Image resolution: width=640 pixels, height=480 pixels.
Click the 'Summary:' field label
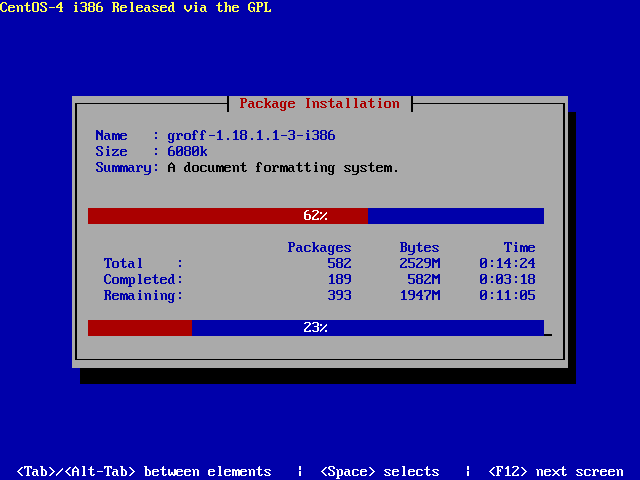click(x=127, y=168)
